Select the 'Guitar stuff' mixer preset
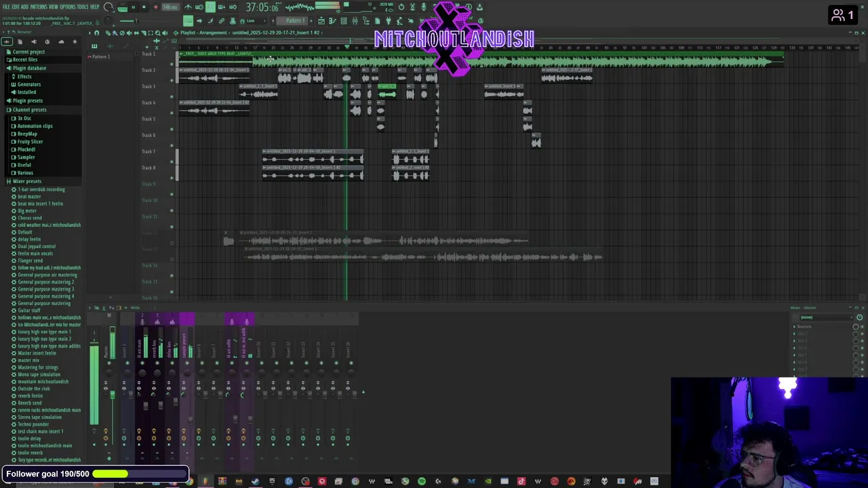The width and height of the screenshot is (868, 488). click(29, 310)
